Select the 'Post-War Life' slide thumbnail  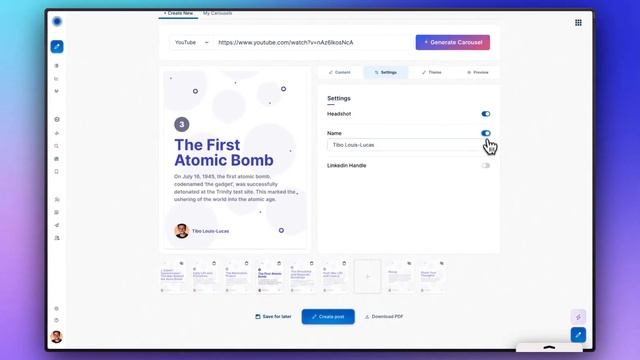click(335, 276)
